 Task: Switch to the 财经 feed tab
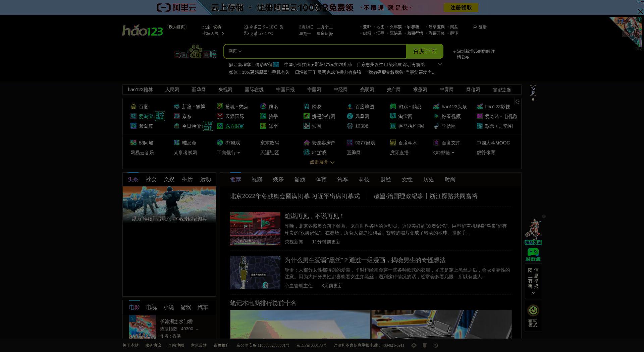pos(386,180)
